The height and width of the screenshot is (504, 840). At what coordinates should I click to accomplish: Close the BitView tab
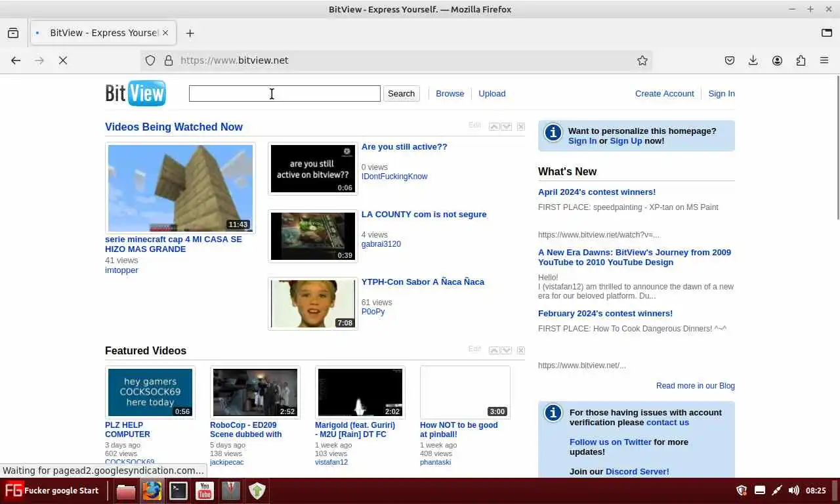tap(165, 33)
